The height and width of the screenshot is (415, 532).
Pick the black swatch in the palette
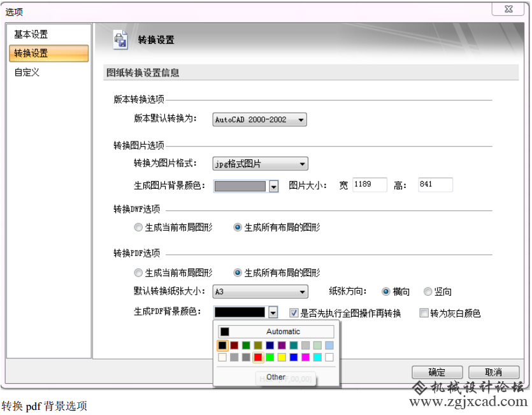pyautogui.click(x=222, y=346)
